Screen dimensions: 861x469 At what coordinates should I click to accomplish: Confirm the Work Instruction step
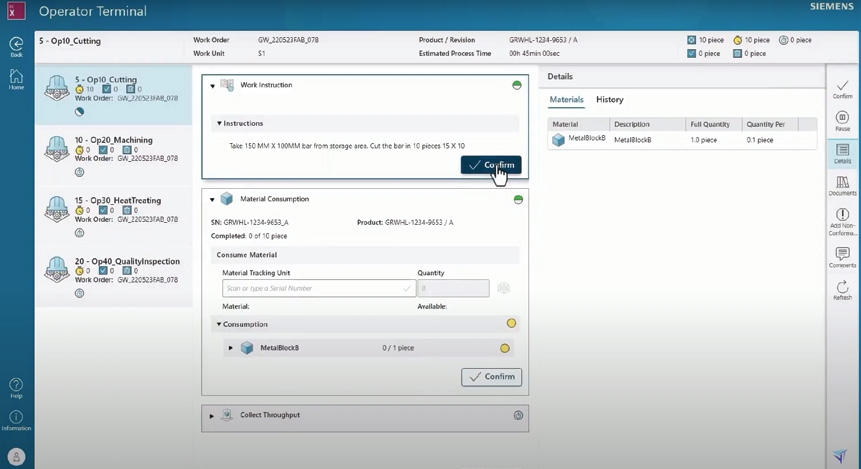pyautogui.click(x=491, y=165)
